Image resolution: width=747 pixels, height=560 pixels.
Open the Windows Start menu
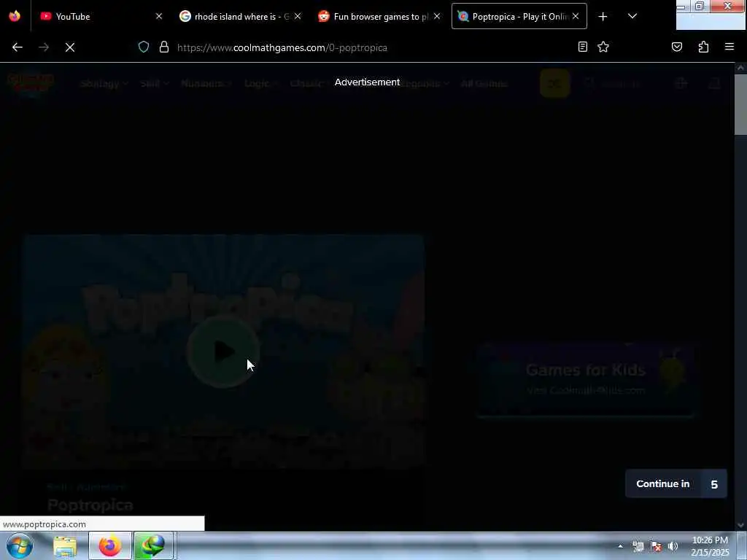[x=20, y=545]
